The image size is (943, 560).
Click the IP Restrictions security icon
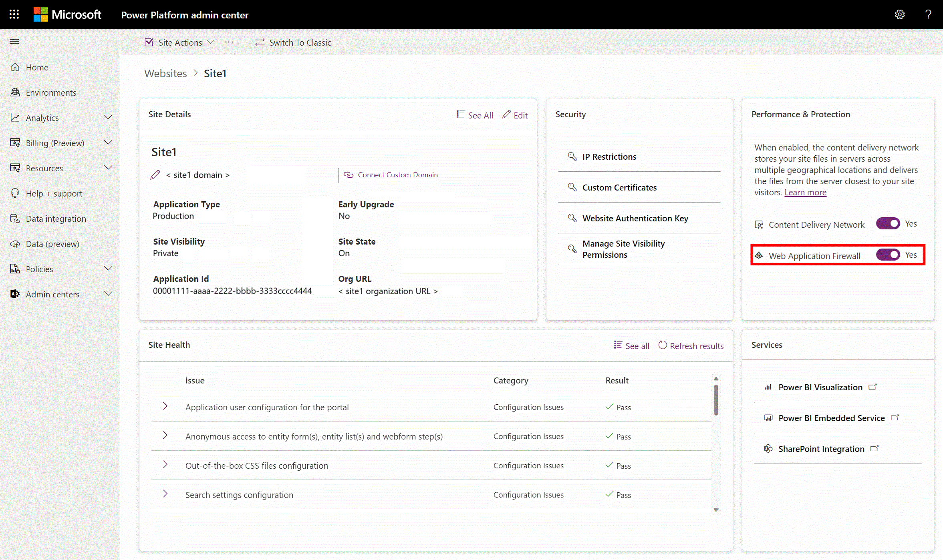click(x=572, y=156)
